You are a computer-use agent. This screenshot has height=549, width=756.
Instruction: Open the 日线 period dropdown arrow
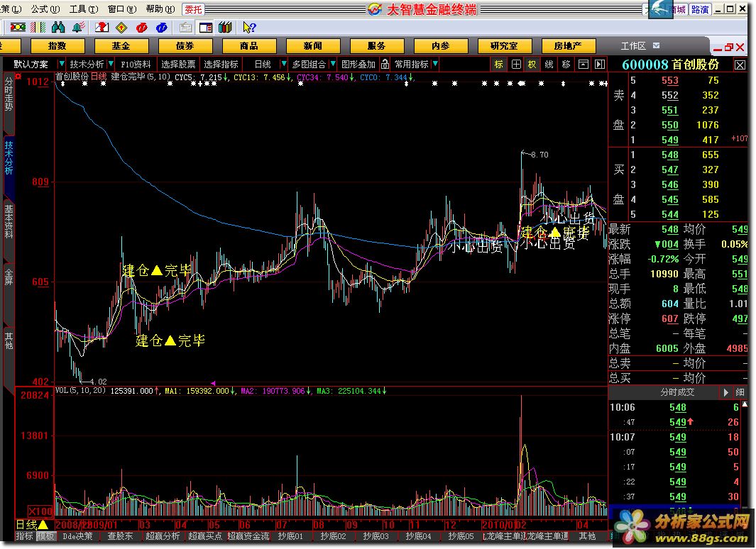tap(283, 64)
